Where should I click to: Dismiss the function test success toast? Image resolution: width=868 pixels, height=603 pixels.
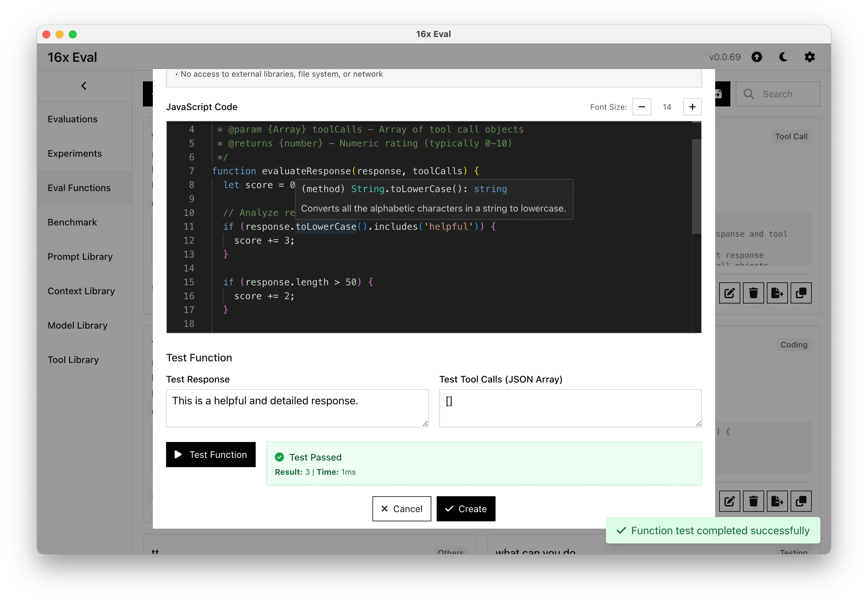tap(713, 531)
